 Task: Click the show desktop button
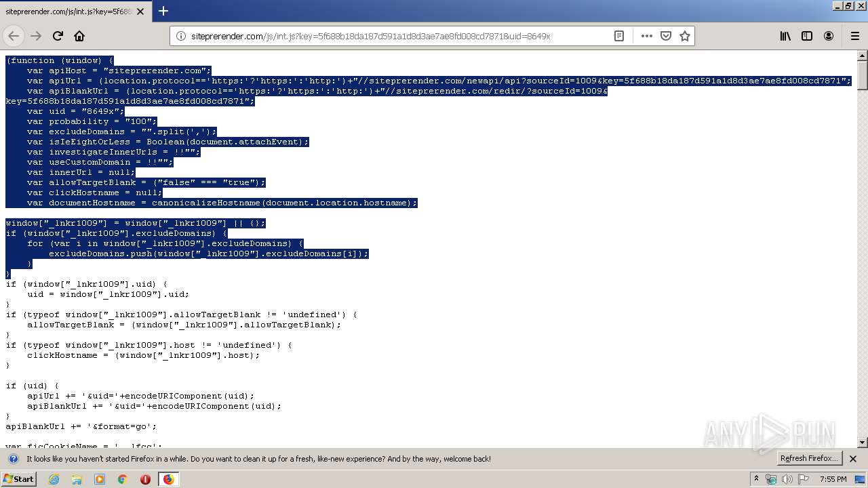[x=861, y=479]
